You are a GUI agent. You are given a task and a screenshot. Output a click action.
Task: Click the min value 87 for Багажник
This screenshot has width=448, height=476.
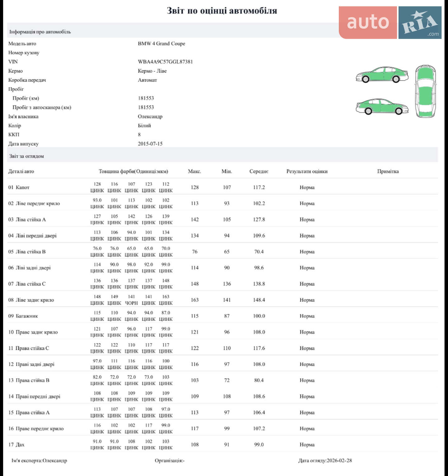227,316
